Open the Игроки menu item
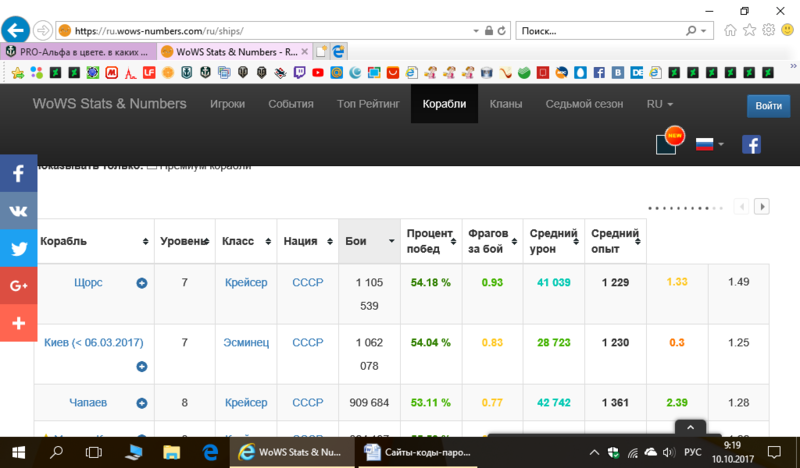The height and width of the screenshot is (468, 800). [227, 104]
